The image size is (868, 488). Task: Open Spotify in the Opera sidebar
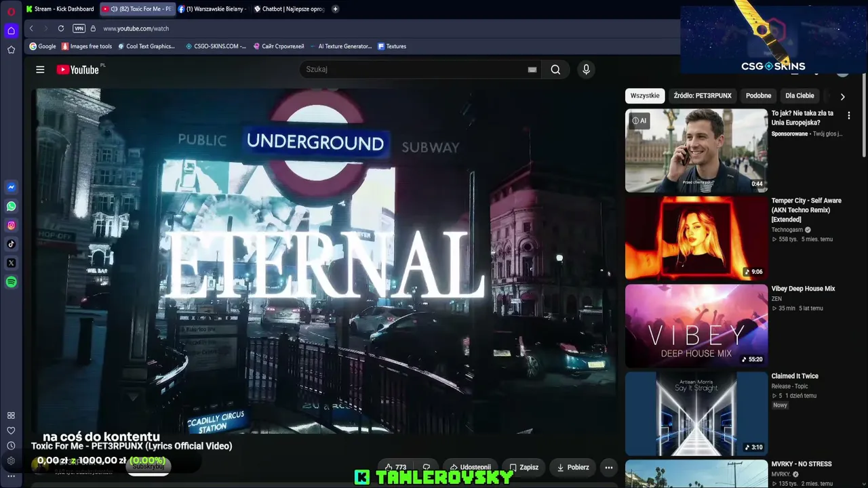(x=11, y=282)
